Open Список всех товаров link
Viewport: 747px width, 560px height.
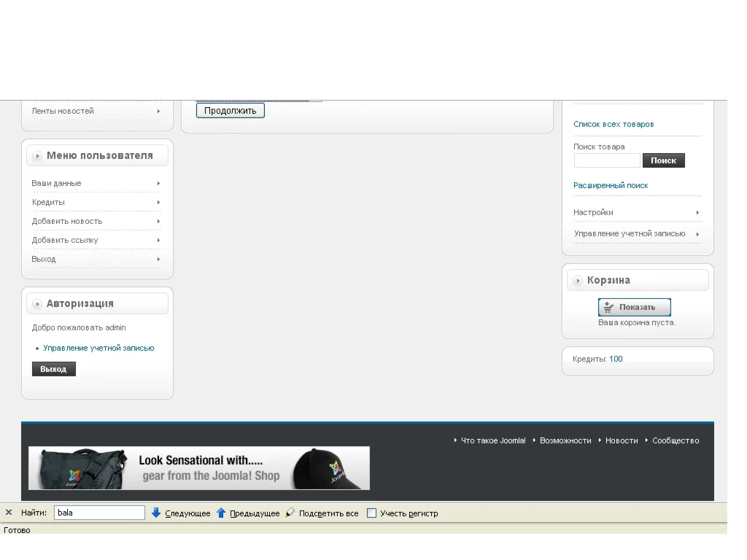pyautogui.click(x=614, y=124)
